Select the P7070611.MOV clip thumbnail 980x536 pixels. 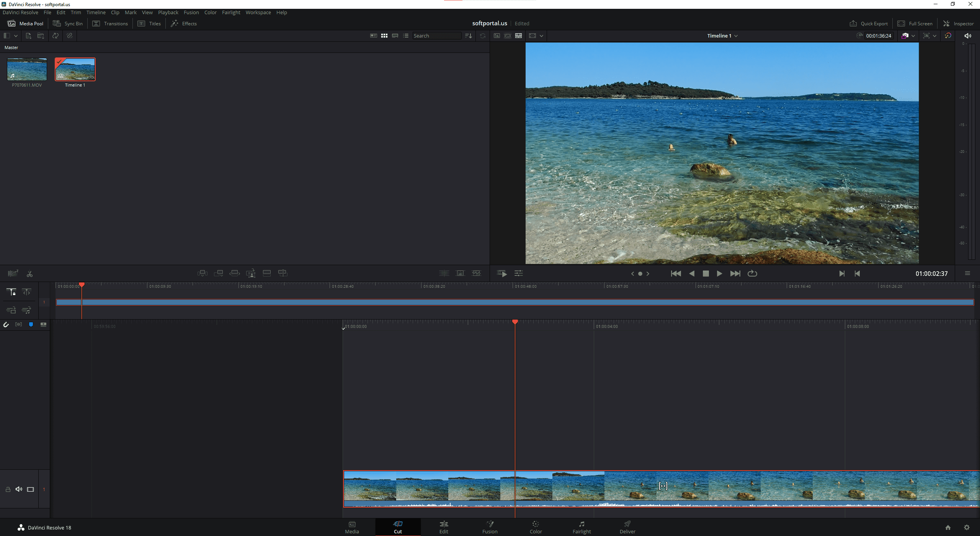tap(27, 69)
